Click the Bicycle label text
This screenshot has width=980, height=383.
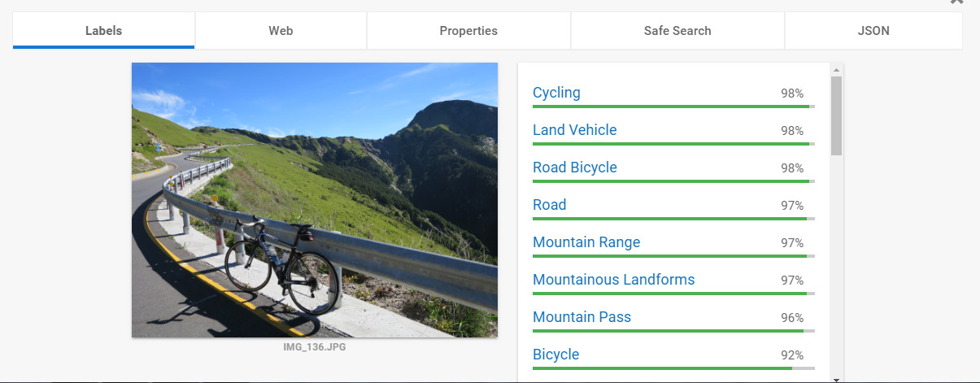(x=555, y=355)
